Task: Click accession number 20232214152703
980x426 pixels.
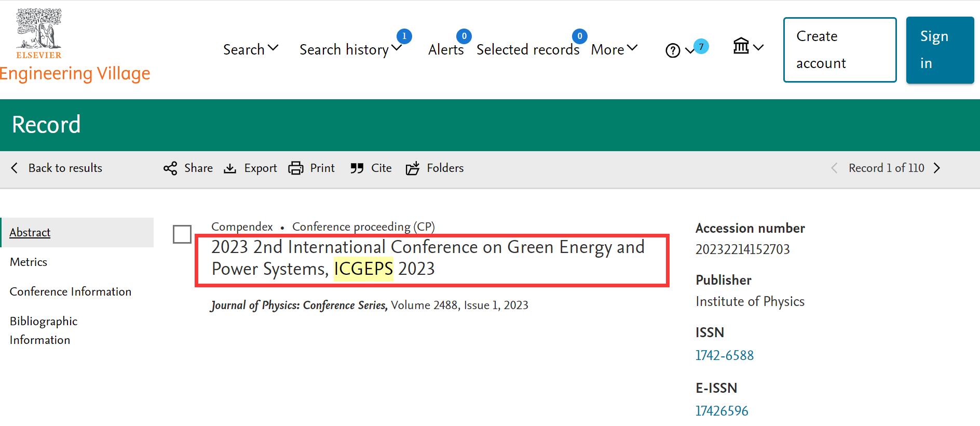Action: click(x=743, y=249)
